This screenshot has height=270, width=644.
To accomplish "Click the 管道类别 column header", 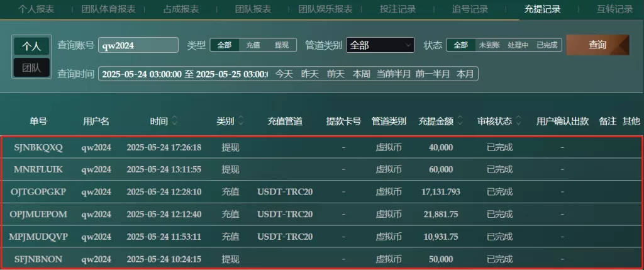I will pos(389,121).
